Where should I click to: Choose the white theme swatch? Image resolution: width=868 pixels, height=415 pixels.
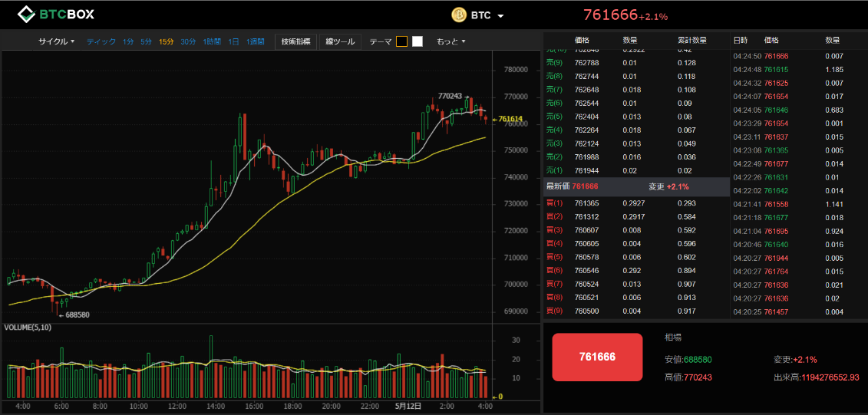coord(417,41)
